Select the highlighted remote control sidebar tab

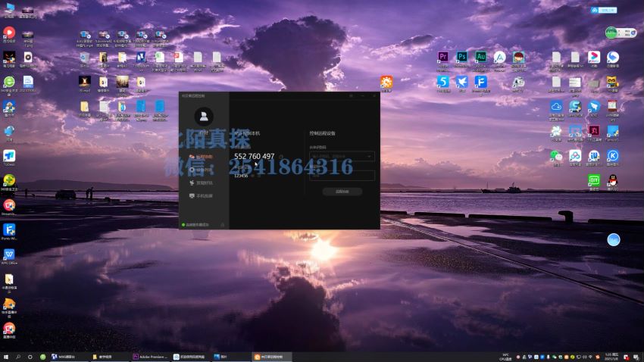point(202,157)
